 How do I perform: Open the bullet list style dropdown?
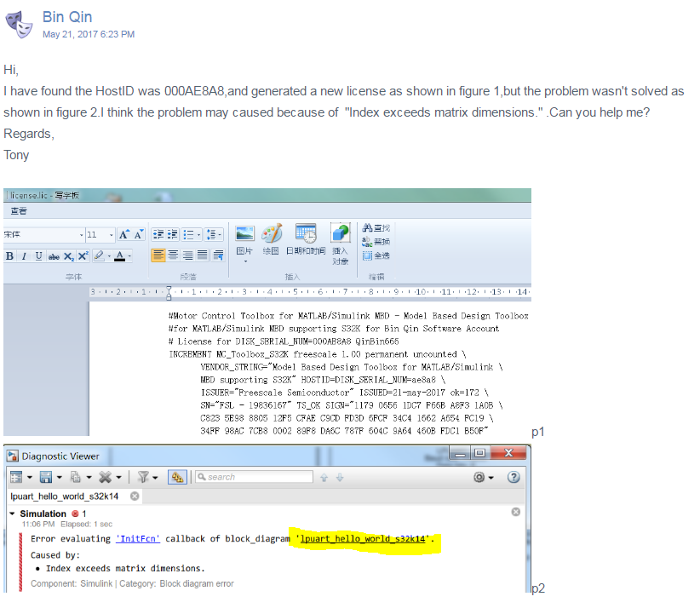[198, 234]
